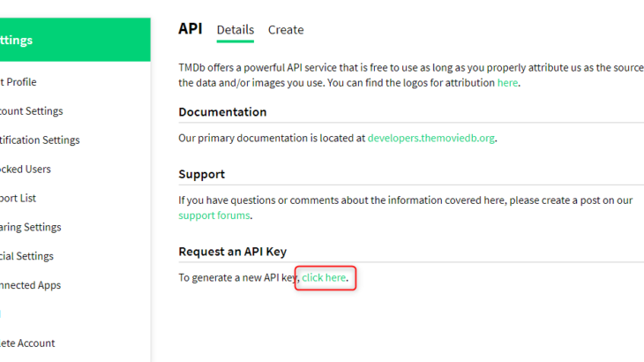Select Connected Apps in the sidebar
Viewport: 644px width, 362px height.
click(x=31, y=285)
